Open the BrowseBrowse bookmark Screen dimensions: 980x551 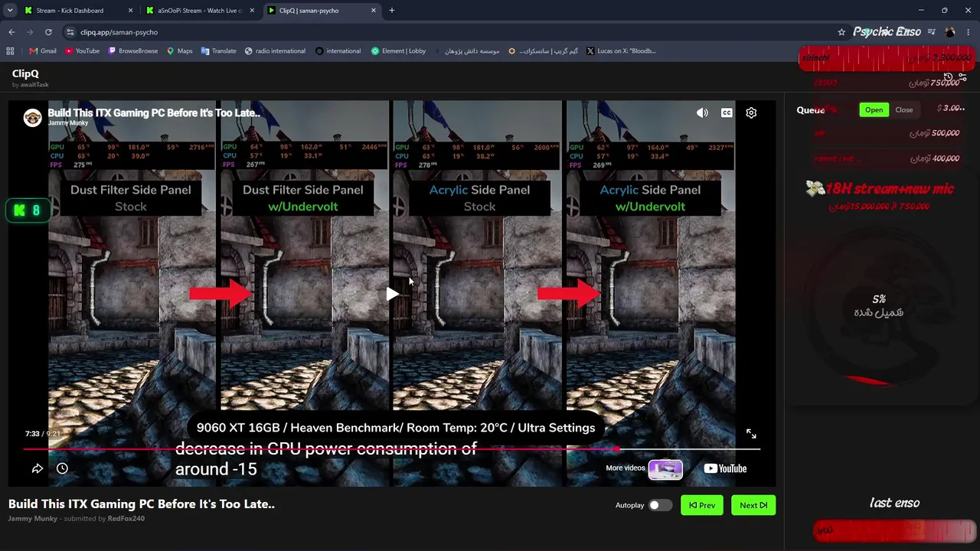[133, 51]
